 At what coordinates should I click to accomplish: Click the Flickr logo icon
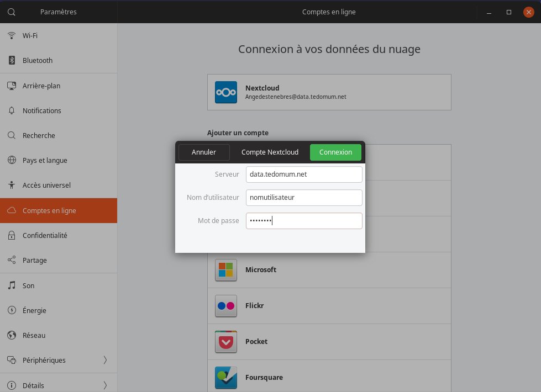coord(225,306)
